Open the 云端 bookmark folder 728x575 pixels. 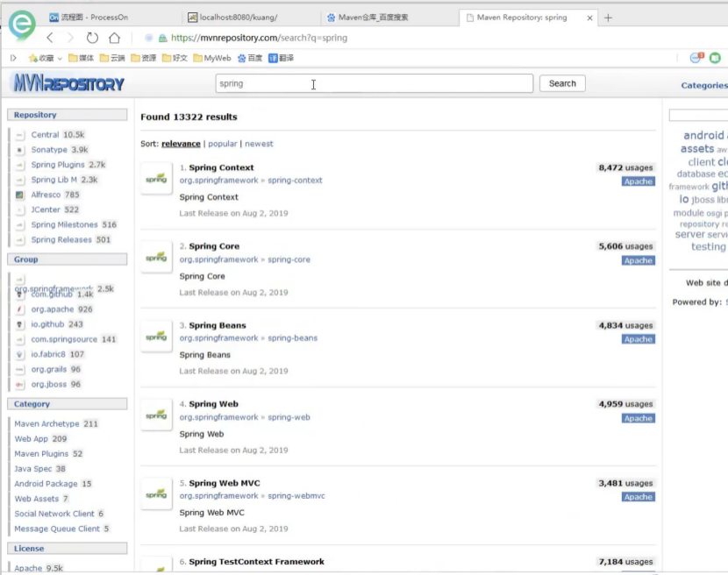coord(112,58)
